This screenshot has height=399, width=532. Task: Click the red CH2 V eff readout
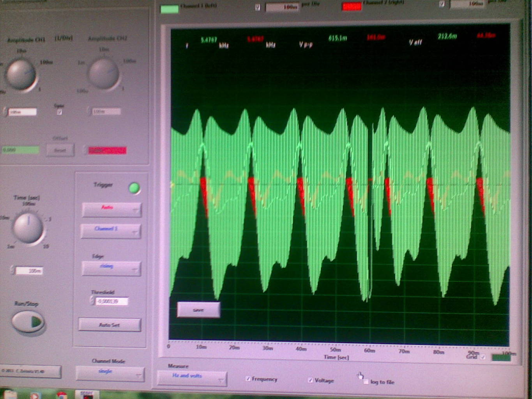click(486, 35)
